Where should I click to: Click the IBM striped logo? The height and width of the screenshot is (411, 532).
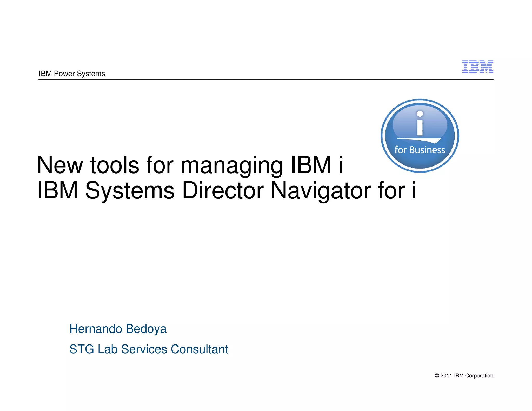[477, 67]
